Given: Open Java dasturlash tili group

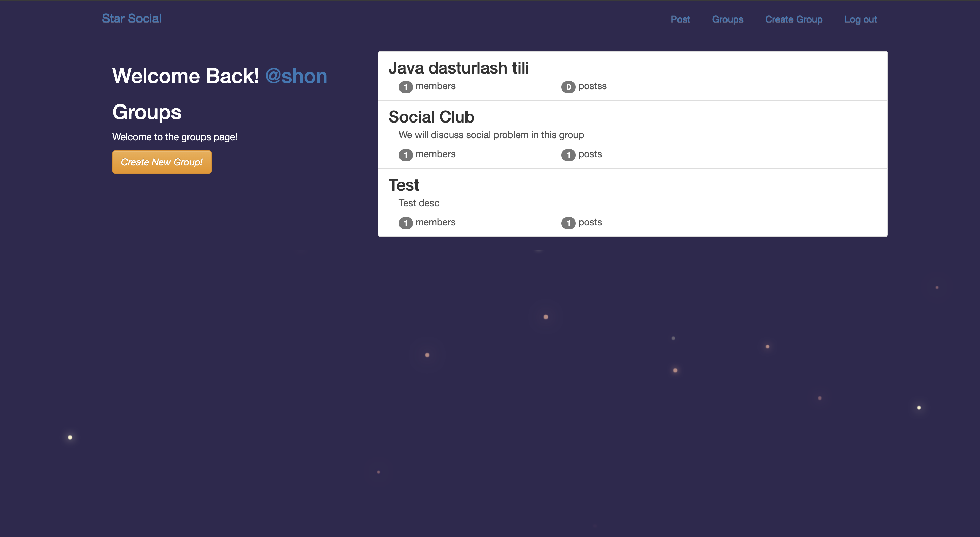Looking at the screenshot, I should 458,68.
